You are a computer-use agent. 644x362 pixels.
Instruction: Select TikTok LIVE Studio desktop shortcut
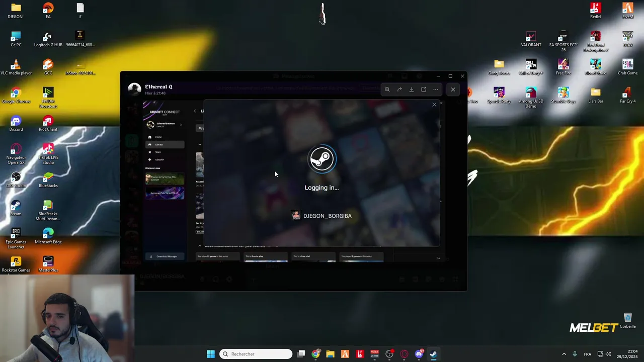tap(48, 154)
